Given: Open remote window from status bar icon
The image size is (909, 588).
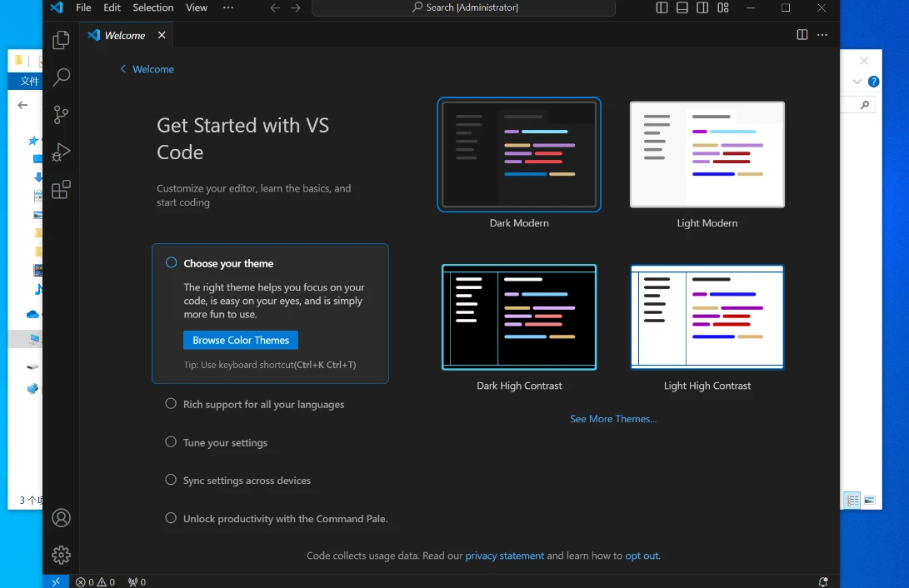Looking at the screenshot, I should (x=56, y=581).
